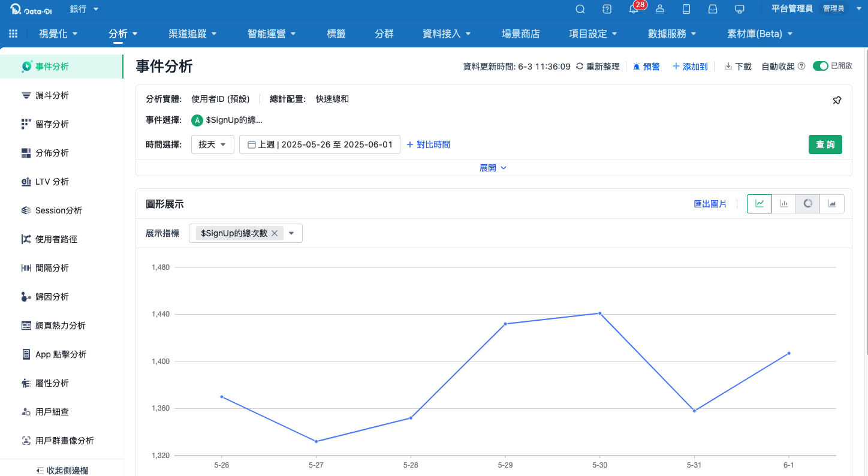Open 網頁熱力分析 in sidebar

[62, 326]
